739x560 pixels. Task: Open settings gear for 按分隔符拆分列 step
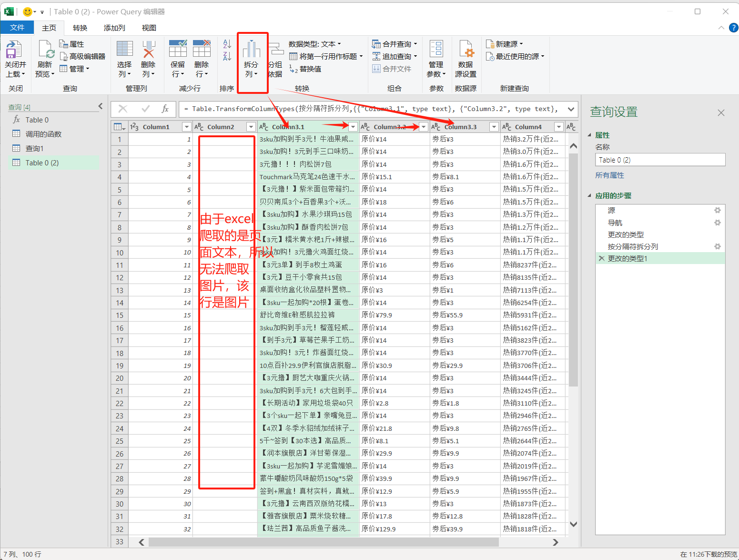tap(718, 246)
